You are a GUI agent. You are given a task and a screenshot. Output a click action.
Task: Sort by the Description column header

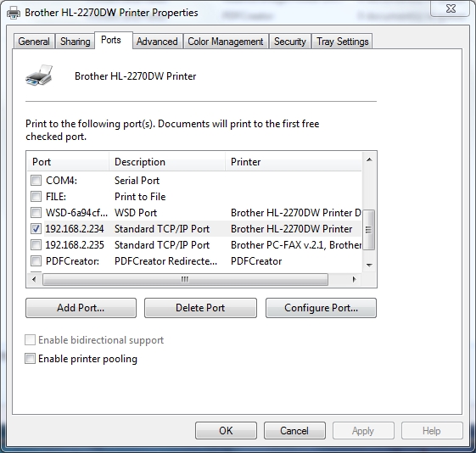coord(167,162)
